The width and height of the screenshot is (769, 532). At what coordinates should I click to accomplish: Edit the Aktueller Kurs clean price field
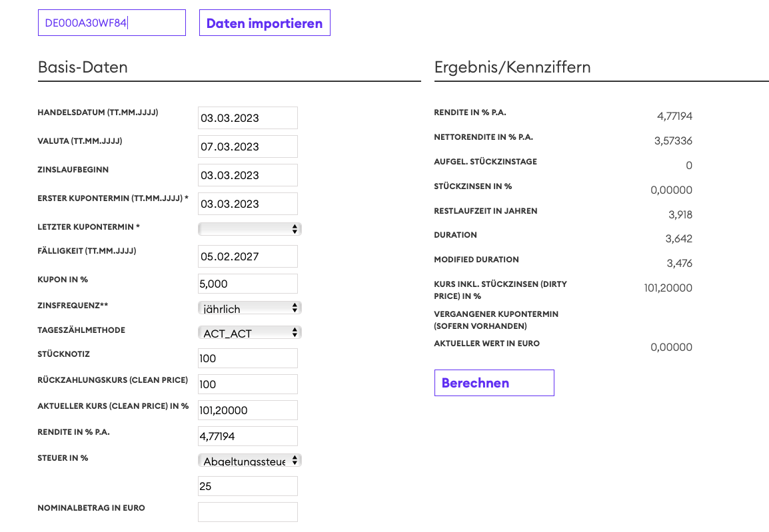247,410
